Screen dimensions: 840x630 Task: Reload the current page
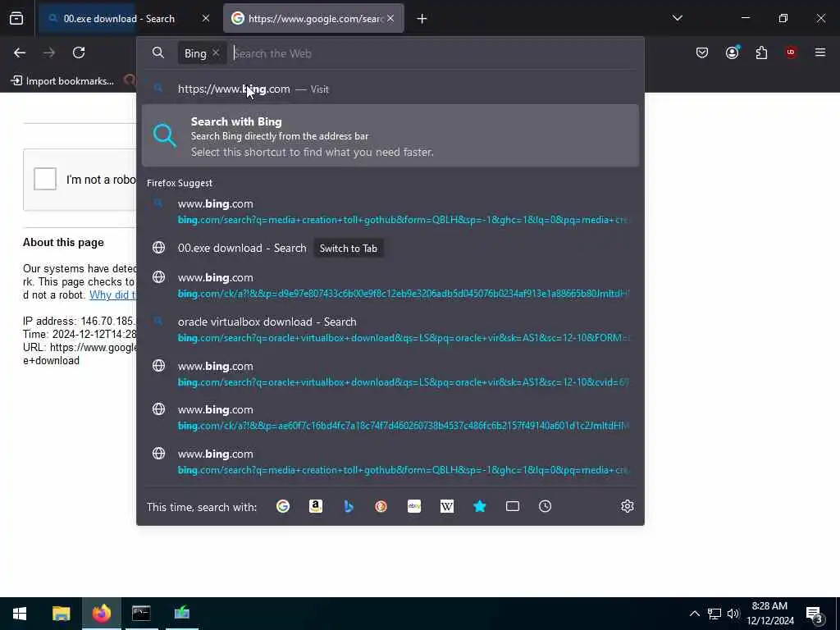(79, 52)
